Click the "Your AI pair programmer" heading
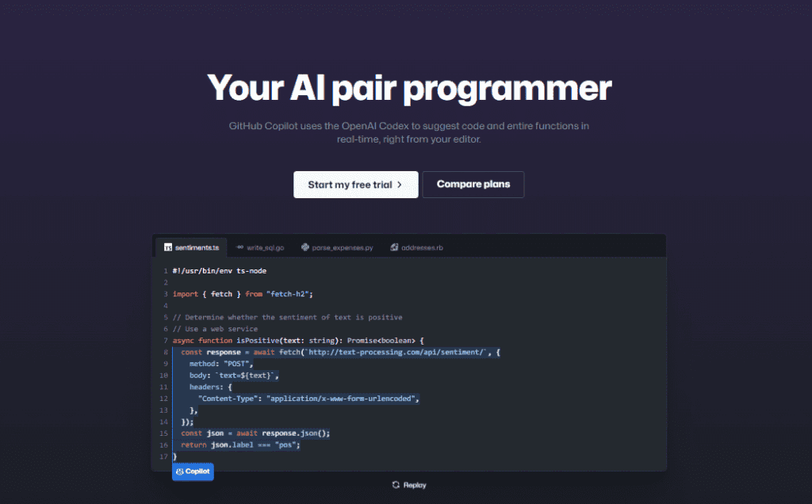 pyautogui.click(x=409, y=87)
